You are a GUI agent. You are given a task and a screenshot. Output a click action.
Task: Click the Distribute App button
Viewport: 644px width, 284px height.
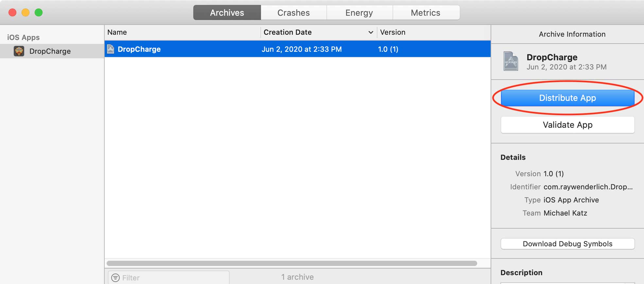(x=567, y=98)
